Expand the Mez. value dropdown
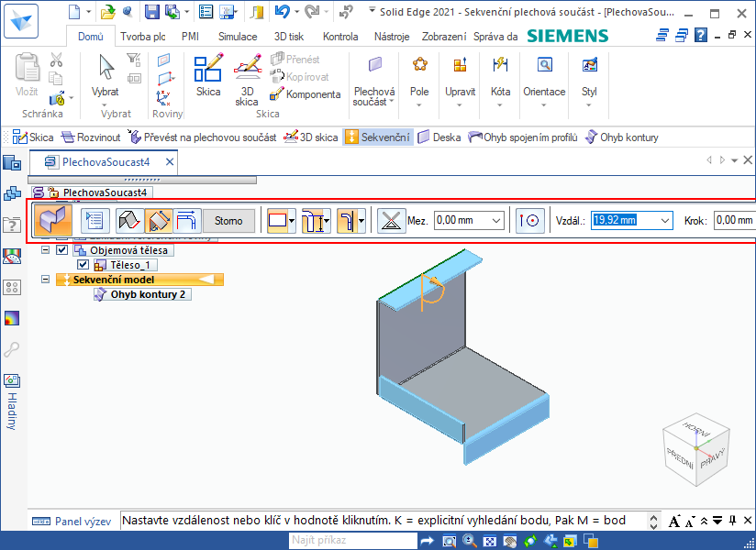This screenshot has height=550, width=756. click(496, 220)
